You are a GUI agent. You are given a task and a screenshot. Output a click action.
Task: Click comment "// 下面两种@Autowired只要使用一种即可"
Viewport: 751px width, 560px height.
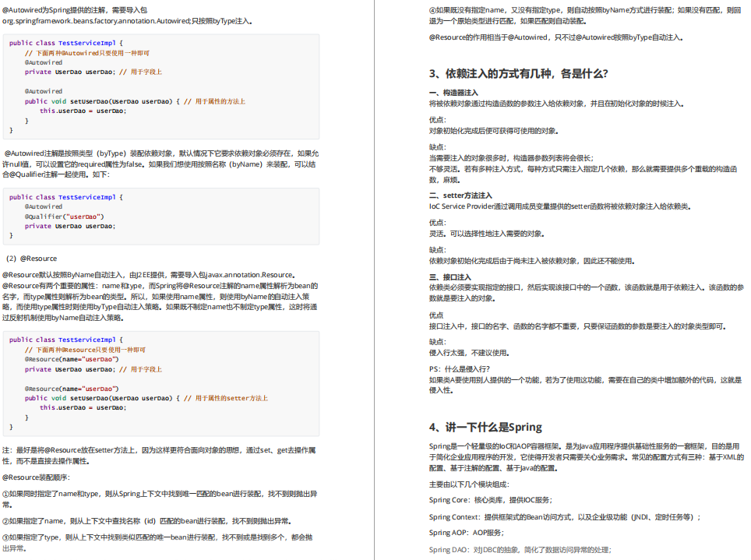87,53
